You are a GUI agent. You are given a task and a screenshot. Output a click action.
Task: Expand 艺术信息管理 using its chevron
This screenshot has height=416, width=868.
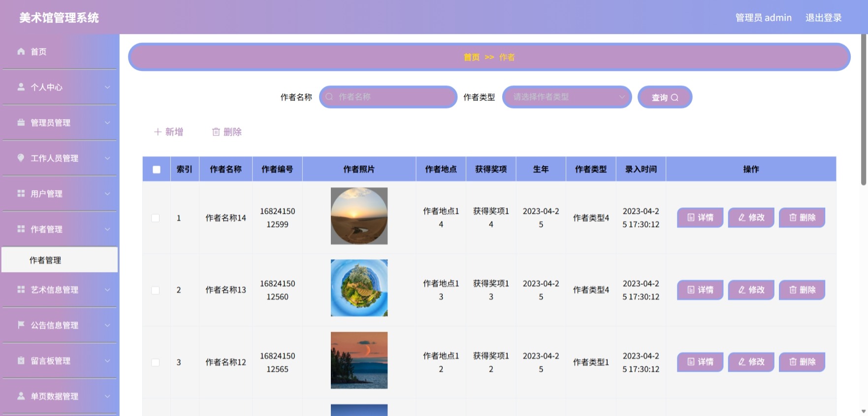(x=107, y=290)
